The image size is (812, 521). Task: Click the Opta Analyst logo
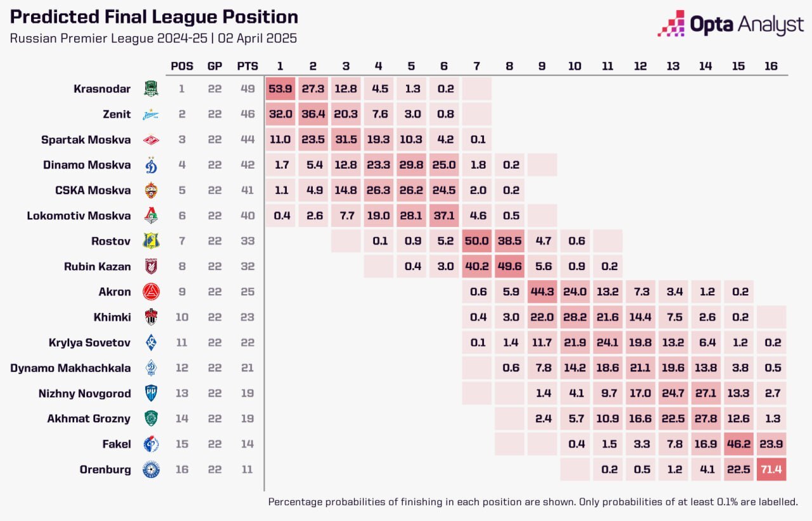click(731, 24)
